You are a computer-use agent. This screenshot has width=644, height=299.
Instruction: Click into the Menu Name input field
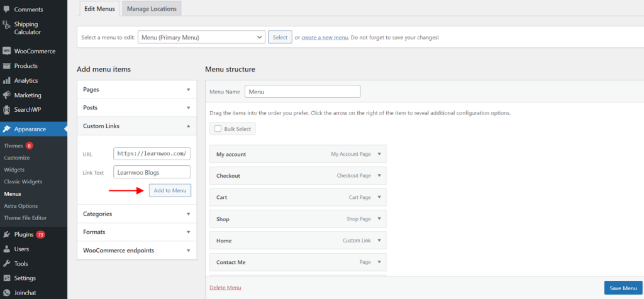click(303, 92)
